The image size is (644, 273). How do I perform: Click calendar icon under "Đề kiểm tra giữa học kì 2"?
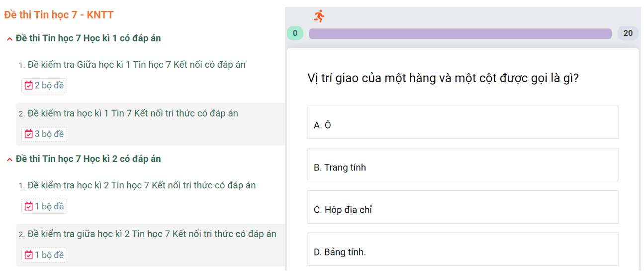click(29, 255)
